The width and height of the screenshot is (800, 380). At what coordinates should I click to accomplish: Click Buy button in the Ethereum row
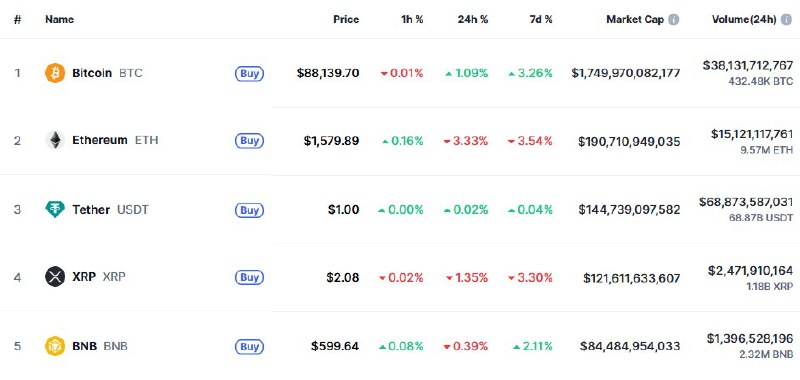pyautogui.click(x=249, y=141)
